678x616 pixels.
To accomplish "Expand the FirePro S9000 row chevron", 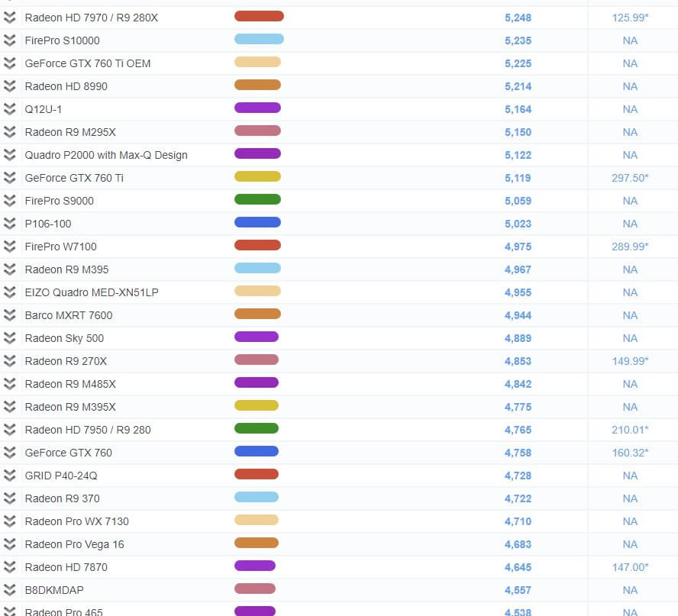I will coord(9,201).
